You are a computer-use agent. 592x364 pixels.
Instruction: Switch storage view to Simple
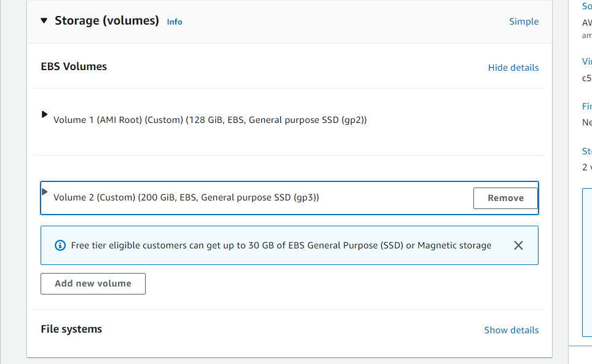coord(523,22)
